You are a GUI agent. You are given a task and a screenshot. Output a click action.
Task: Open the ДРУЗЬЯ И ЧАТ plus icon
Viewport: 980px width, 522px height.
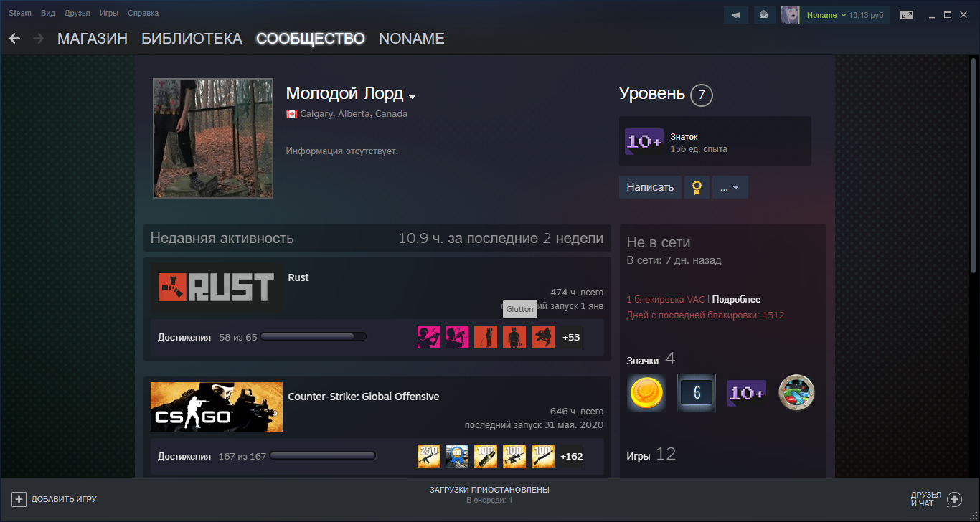tap(954, 499)
